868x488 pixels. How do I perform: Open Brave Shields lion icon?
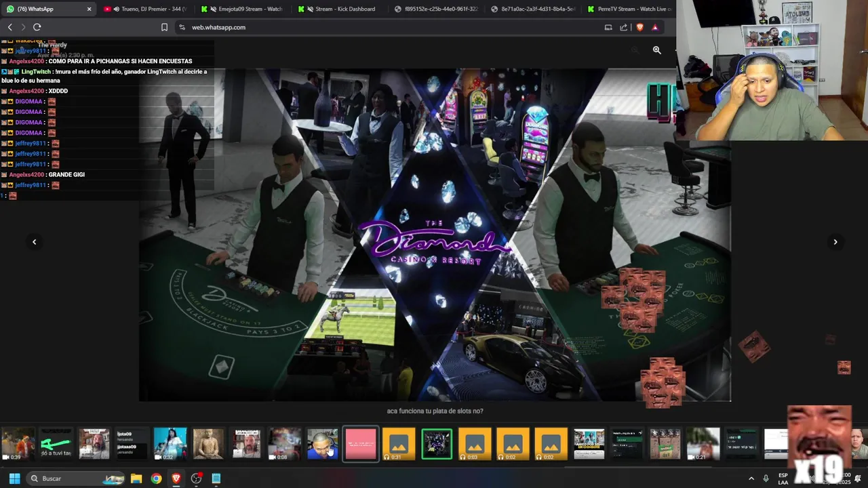(x=639, y=27)
